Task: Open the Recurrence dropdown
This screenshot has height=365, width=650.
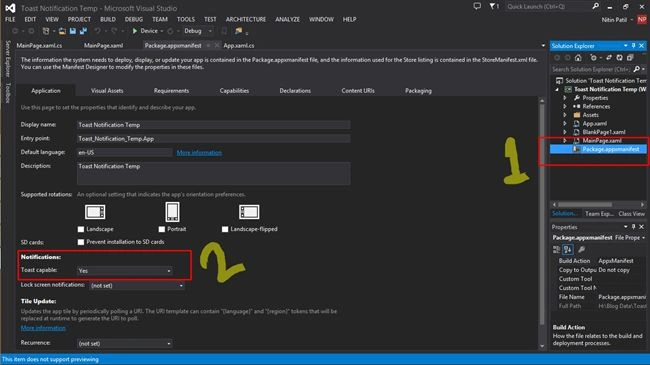Action: point(124,343)
